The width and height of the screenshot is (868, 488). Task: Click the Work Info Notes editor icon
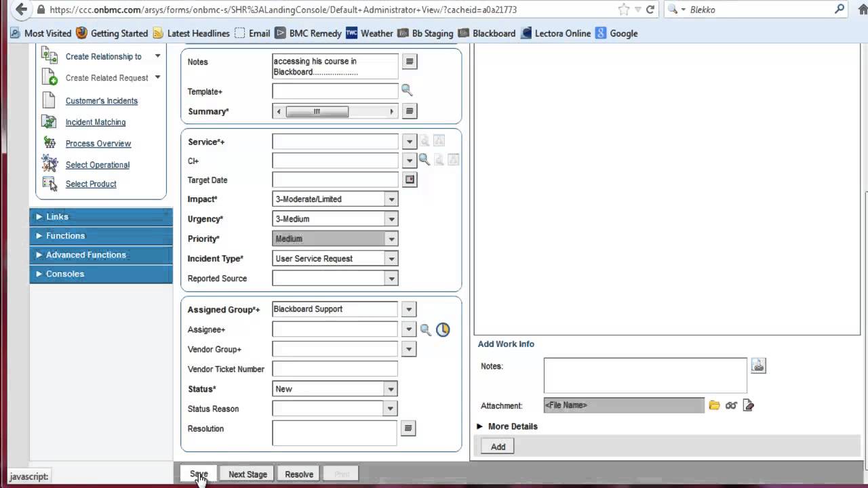758,366
